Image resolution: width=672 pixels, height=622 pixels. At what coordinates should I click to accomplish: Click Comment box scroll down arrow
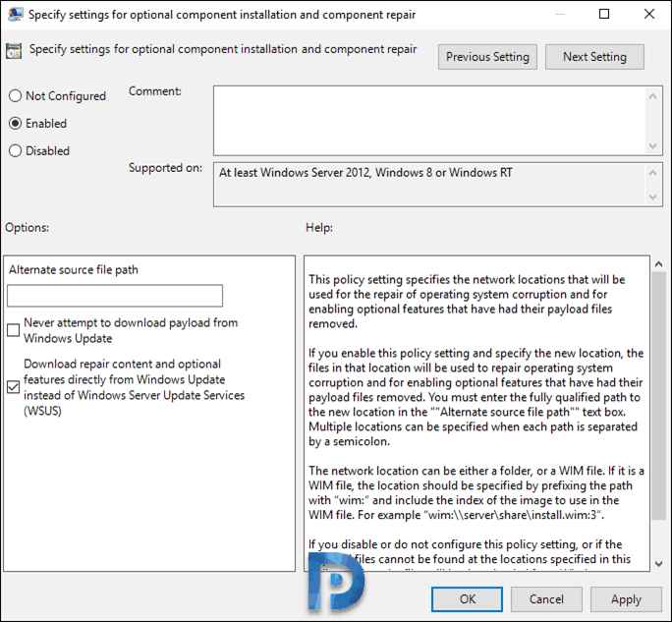pyautogui.click(x=652, y=145)
